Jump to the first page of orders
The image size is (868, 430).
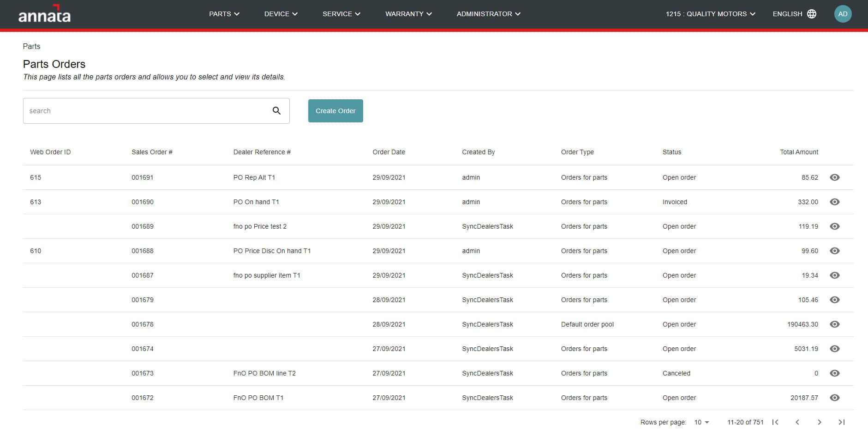[x=775, y=422]
